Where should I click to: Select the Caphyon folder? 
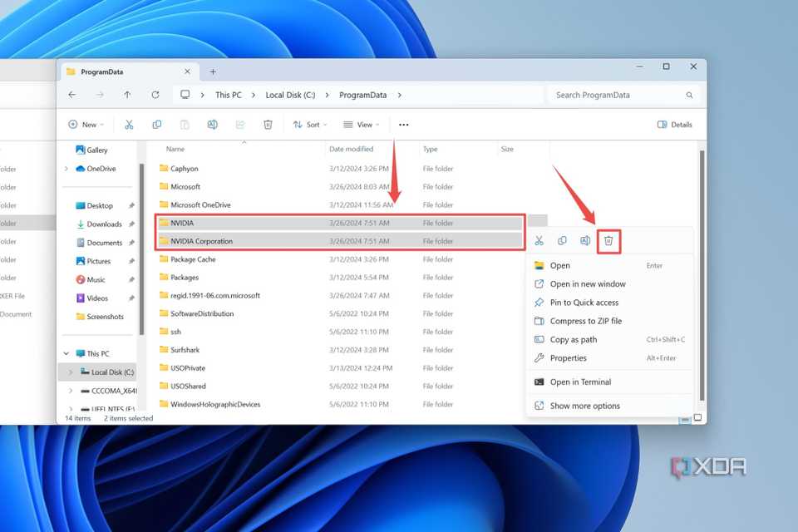185,169
